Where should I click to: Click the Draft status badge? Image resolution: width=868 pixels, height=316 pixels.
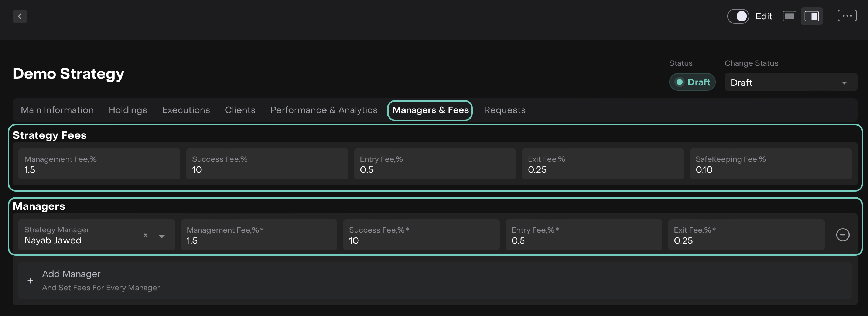[692, 82]
